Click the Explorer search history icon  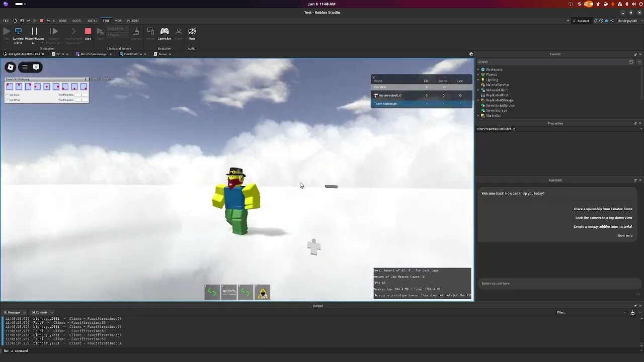pos(631,62)
